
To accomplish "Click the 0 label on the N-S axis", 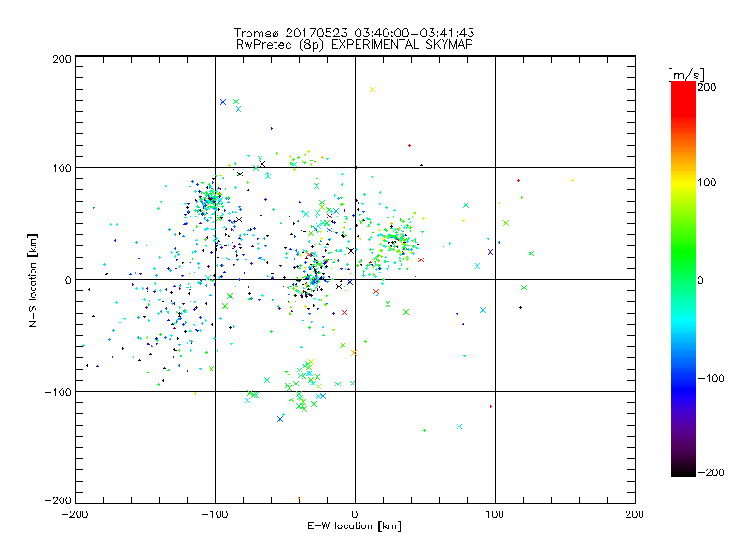I will coord(68,280).
